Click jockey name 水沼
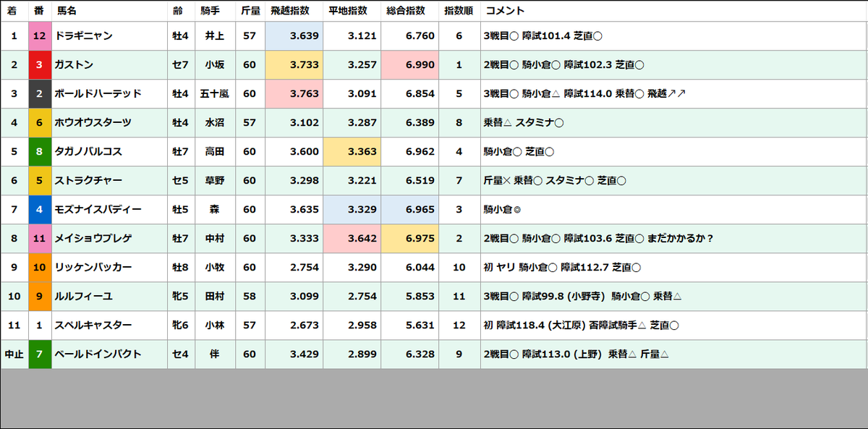 tap(215, 123)
